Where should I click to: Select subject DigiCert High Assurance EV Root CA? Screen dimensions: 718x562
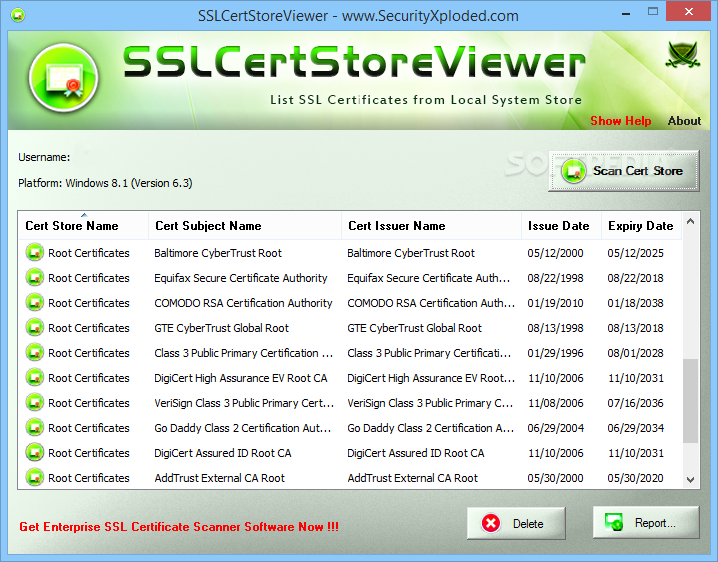pyautogui.click(x=241, y=378)
